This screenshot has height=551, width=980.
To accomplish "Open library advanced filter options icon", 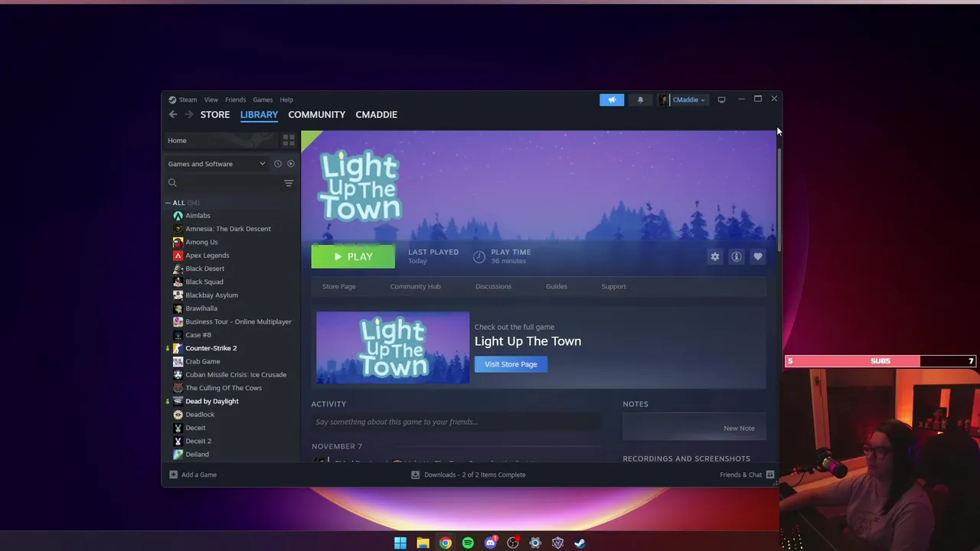I will tap(289, 183).
